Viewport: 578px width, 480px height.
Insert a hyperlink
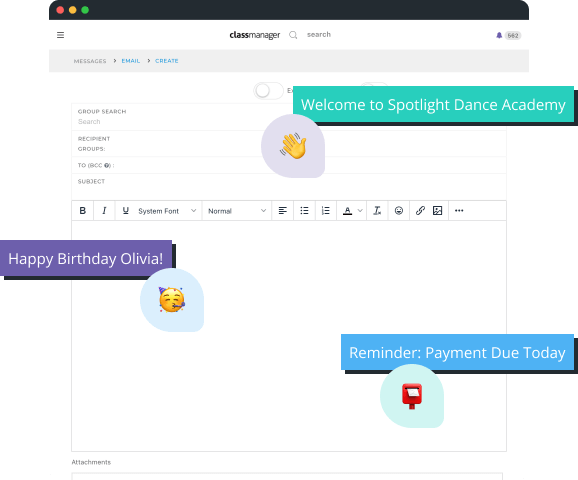[x=420, y=211]
